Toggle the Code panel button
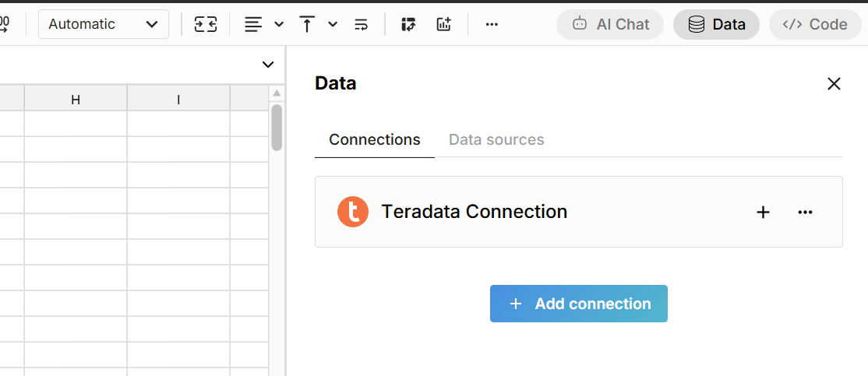This screenshot has height=376, width=868. pyautogui.click(x=815, y=24)
